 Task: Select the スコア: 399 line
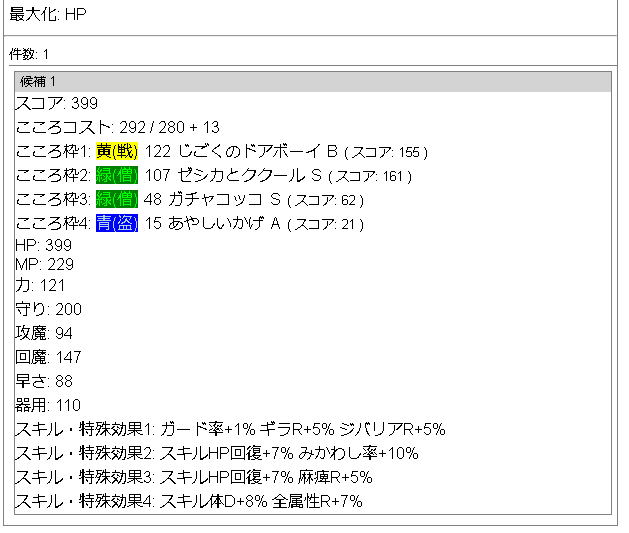coord(57,103)
